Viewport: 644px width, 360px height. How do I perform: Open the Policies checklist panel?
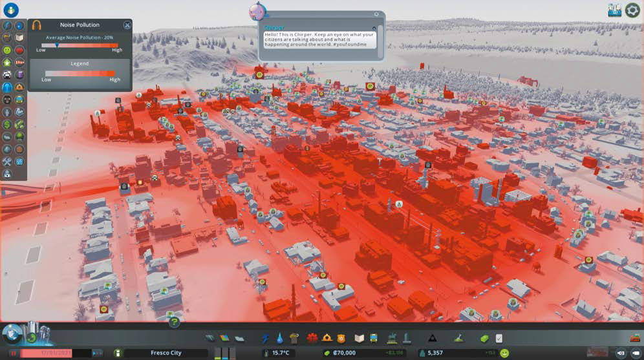[499, 339]
